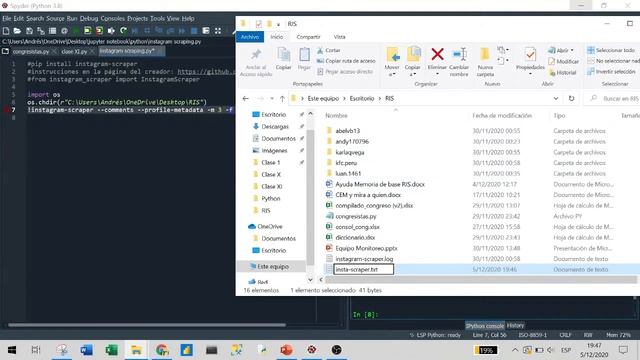640x360 pixels.
Task: Click Copiar in the Portapapeles group
Action: pyautogui.click(x=283, y=58)
